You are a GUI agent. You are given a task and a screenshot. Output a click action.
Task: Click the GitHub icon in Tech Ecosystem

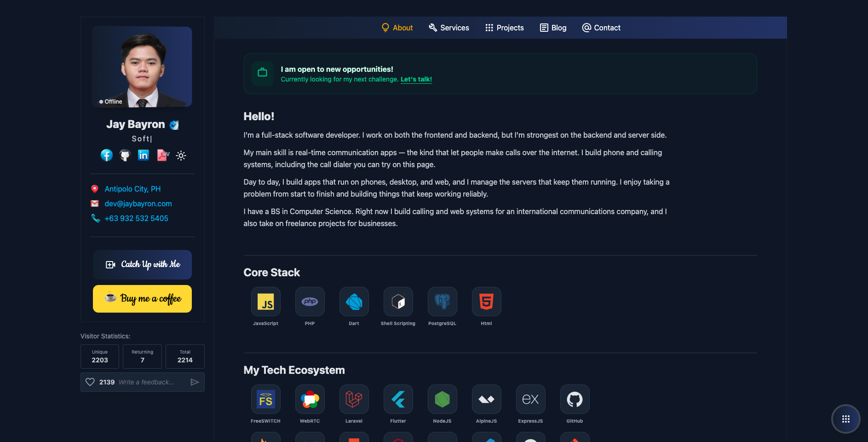click(575, 399)
